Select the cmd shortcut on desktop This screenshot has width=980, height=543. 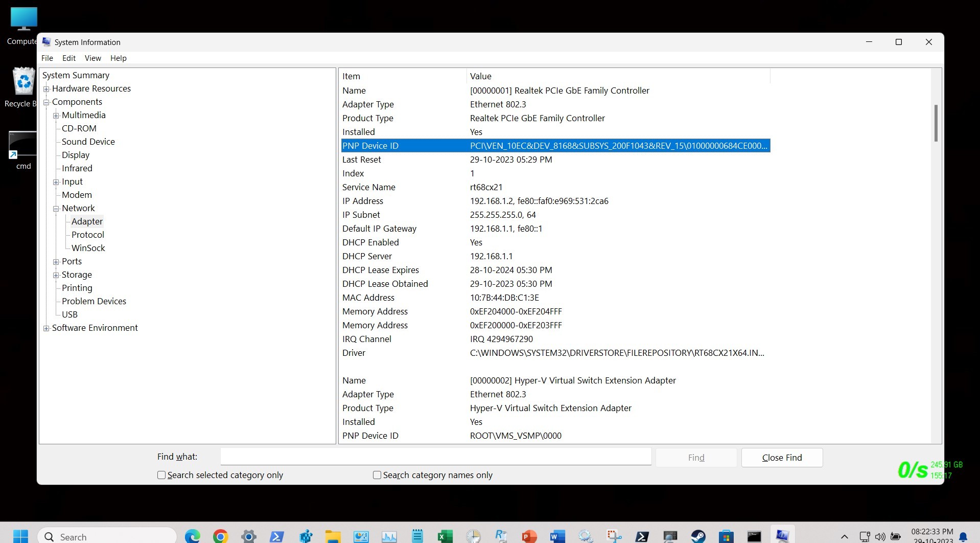tap(23, 151)
